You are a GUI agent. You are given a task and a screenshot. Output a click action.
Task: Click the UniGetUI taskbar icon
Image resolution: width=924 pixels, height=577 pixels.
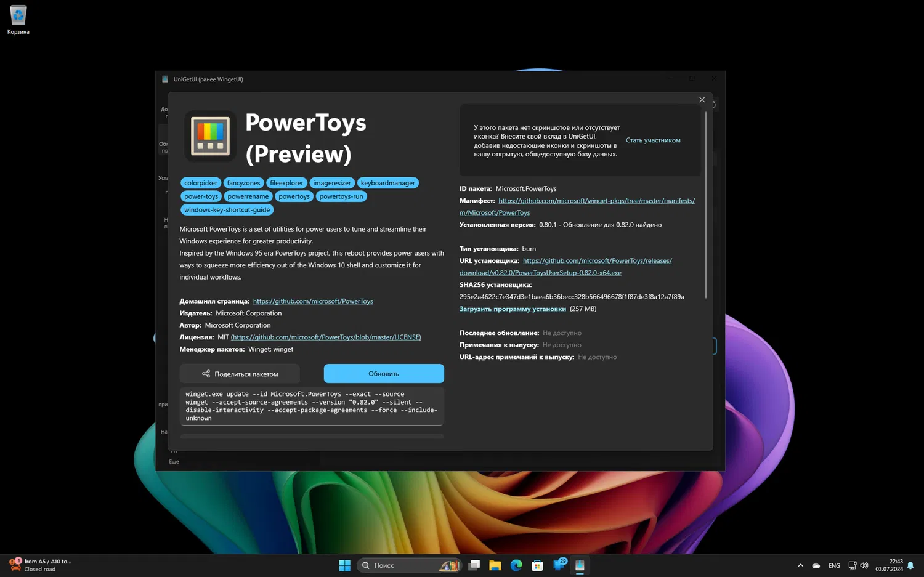click(580, 565)
